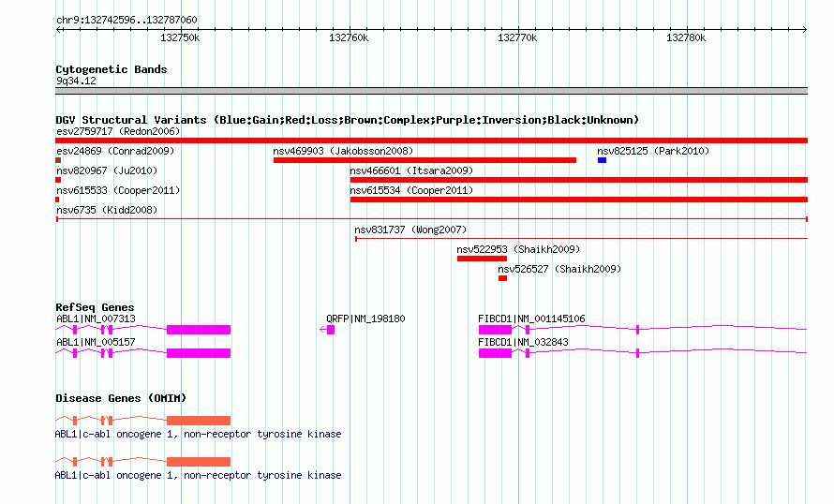
Task: Click the nsv831737 (Wong2007) label
Action: 410,230
